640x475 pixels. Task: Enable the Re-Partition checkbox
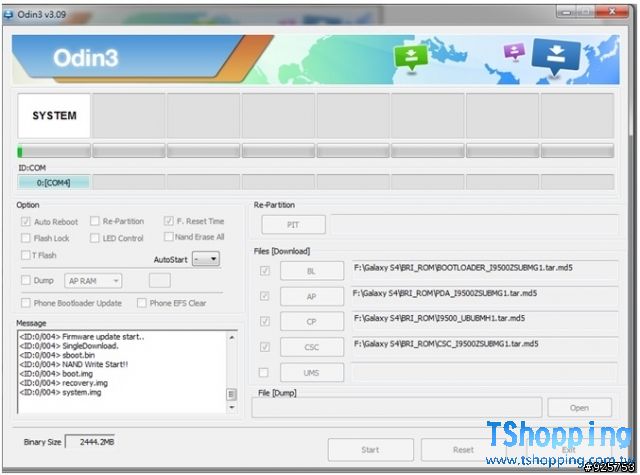(95, 221)
